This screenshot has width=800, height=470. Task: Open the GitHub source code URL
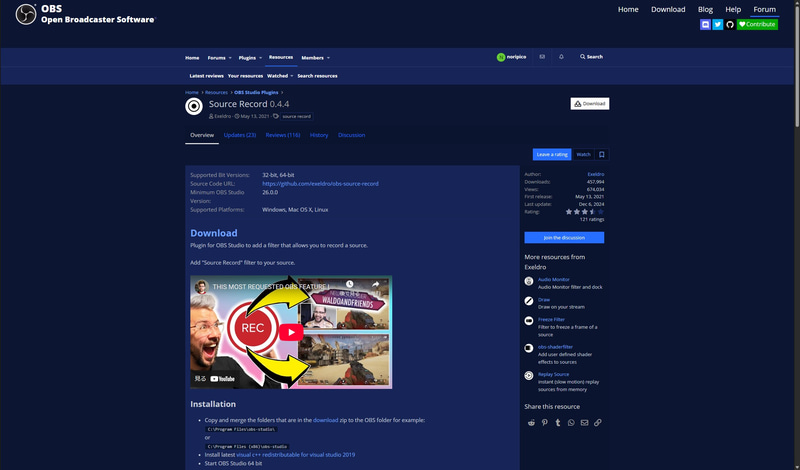pos(320,184)
